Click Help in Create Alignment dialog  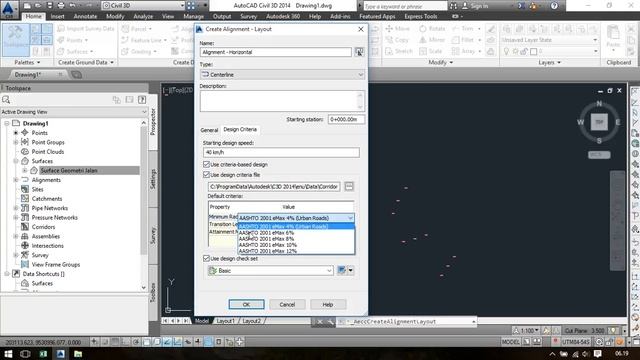tap(328, 304)
